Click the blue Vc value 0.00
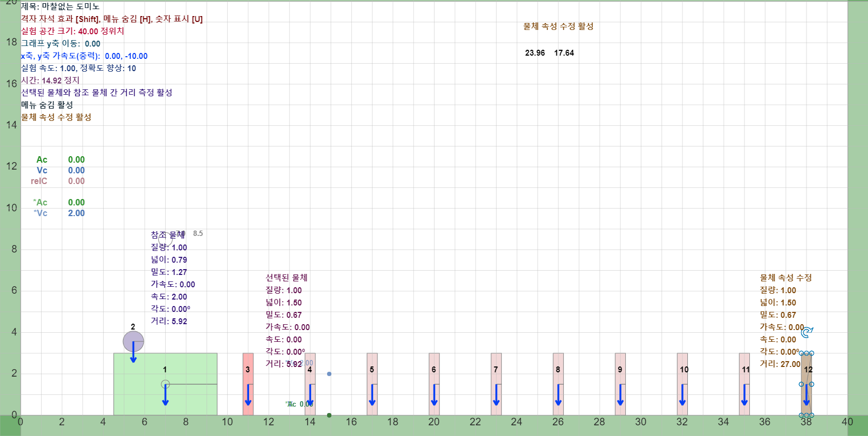 [x=76, y=170]
